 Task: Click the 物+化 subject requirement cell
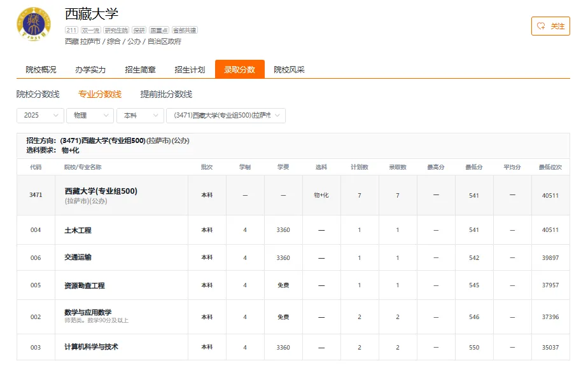(321, 195)
